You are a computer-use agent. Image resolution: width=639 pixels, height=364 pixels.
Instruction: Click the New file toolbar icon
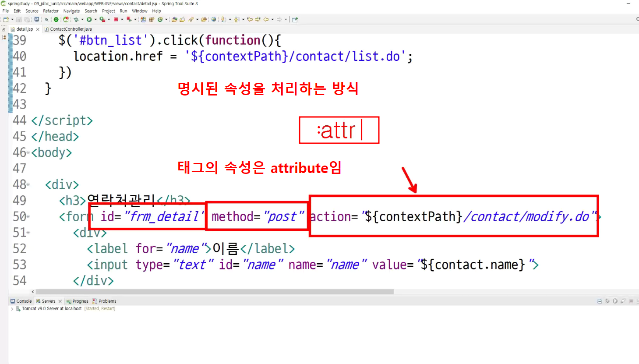tap(6, 19)
